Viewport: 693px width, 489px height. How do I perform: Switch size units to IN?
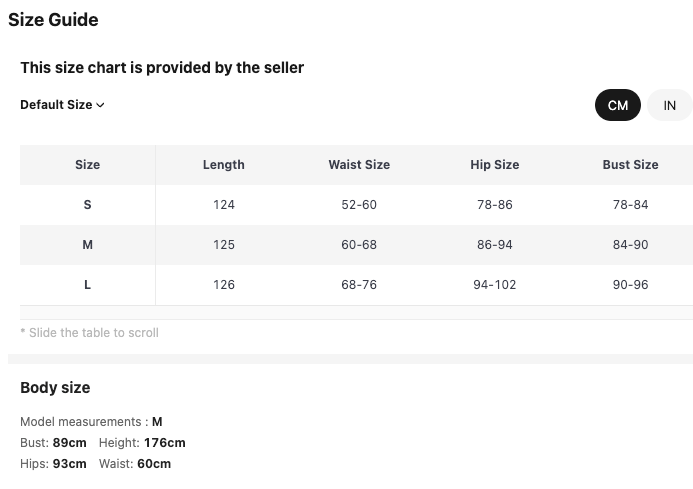tap(669, 105)
